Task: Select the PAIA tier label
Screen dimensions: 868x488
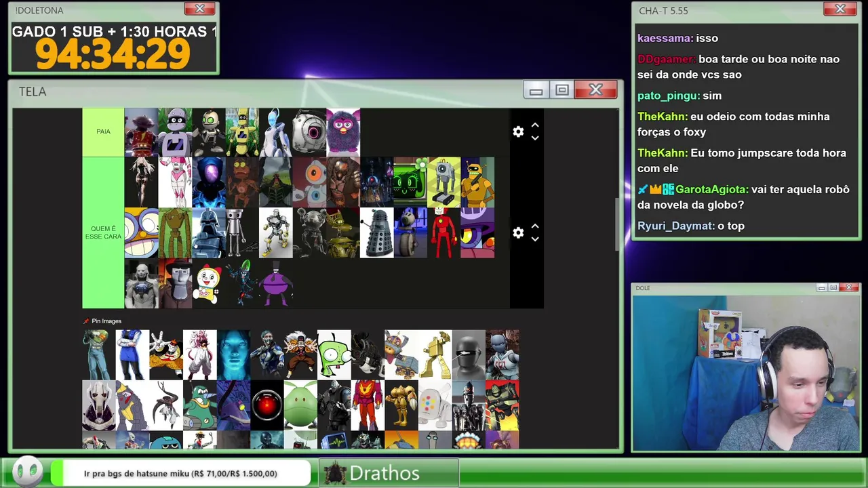Action: point(103,132)
